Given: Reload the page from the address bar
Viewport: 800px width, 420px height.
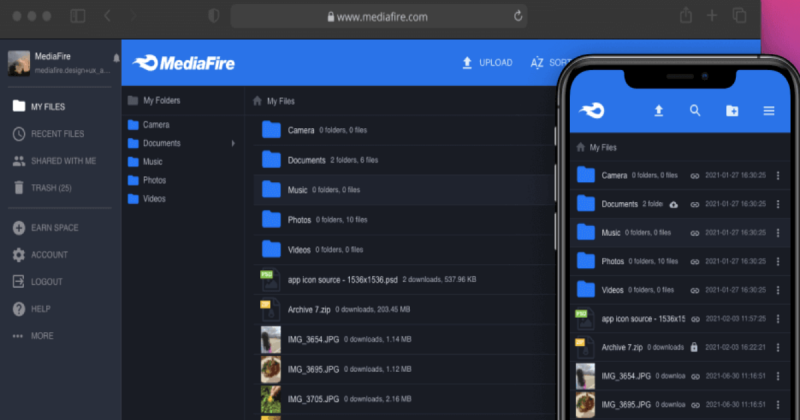Looking at the screenshot, I should pyautogui.click(x=518, y=16).
